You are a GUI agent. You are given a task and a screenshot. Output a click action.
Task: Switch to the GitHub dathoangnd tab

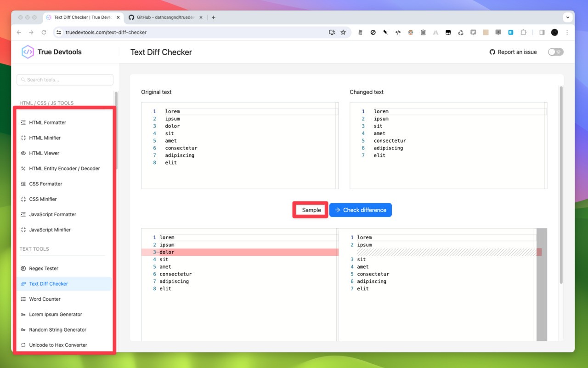164,17
